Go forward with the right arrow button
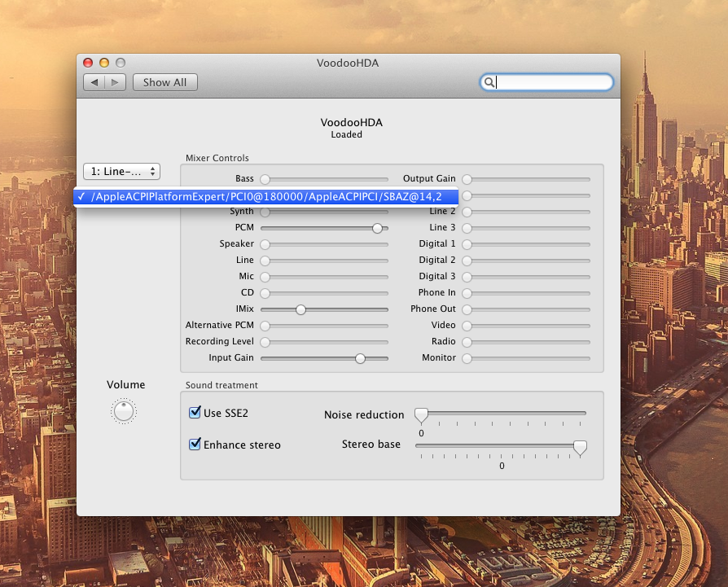728x587 pixels. pos(115,82)
